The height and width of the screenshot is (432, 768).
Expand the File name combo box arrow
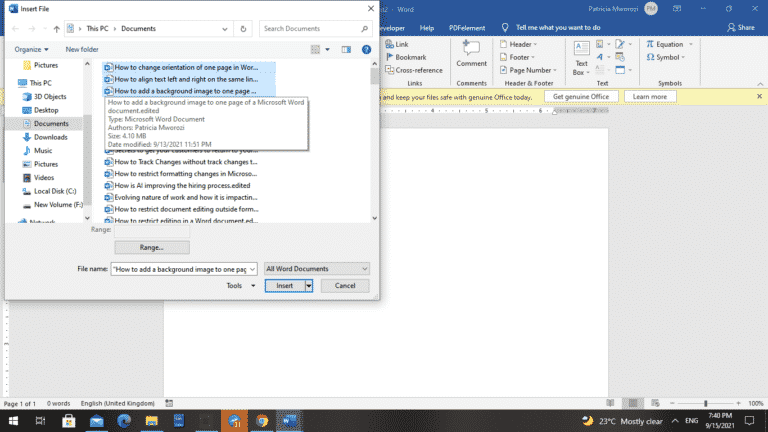252,269
